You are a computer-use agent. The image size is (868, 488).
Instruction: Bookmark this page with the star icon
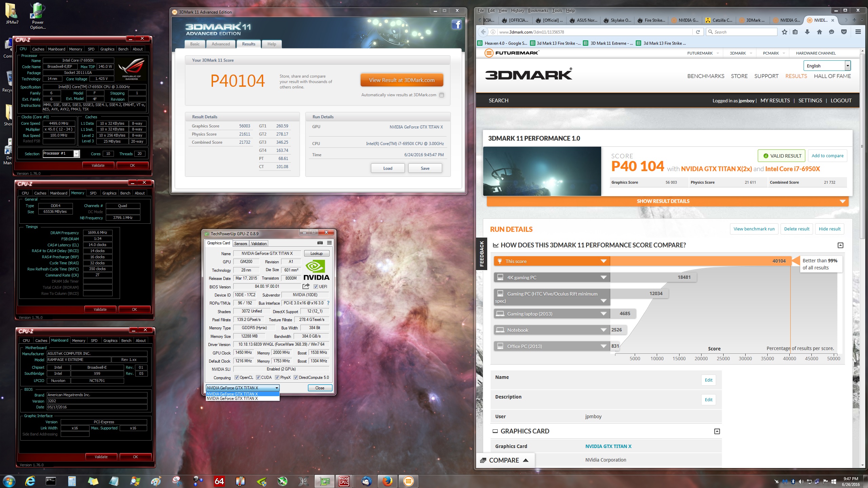[785, 32]
